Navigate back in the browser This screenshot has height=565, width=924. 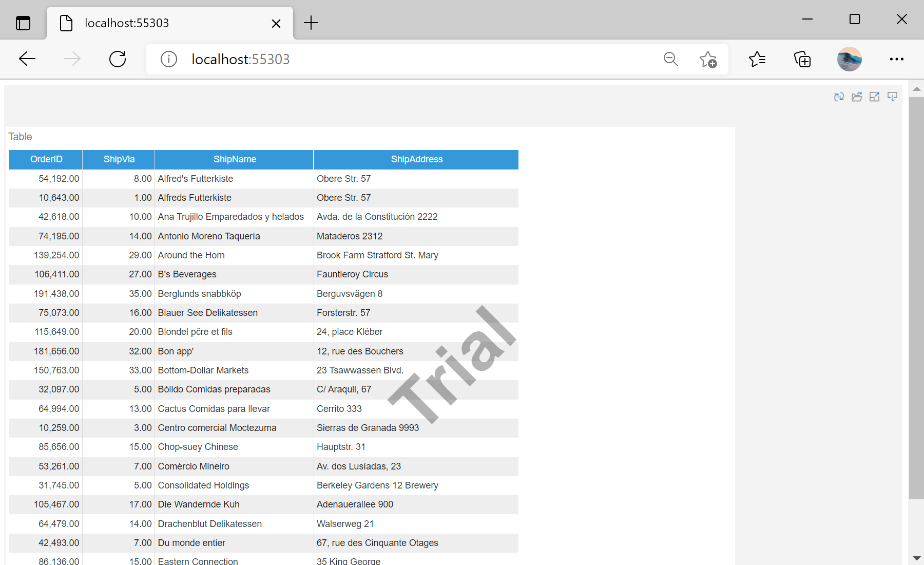tap(27, 59)
